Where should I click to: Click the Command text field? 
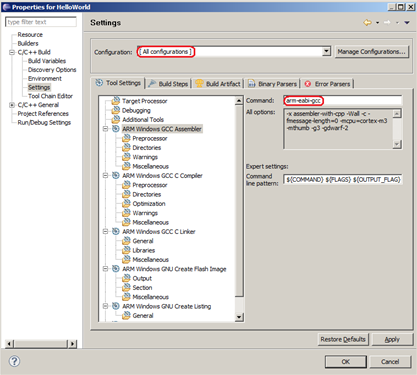[343, 100]
